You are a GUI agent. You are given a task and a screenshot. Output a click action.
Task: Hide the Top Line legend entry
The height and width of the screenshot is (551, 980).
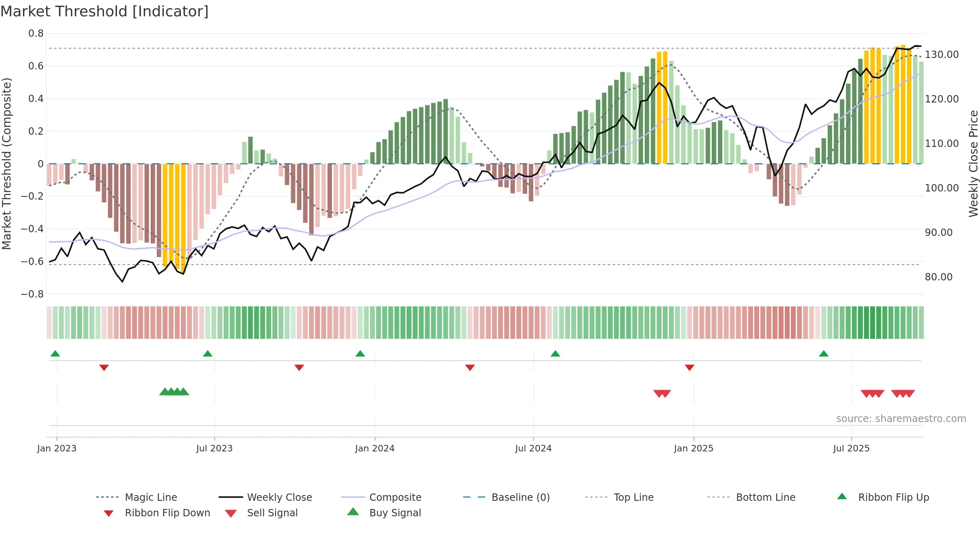619,497
